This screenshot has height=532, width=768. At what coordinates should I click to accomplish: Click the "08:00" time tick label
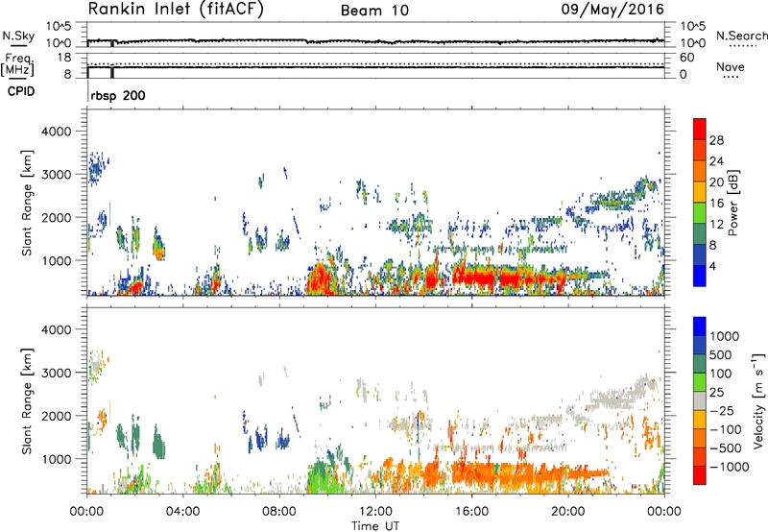pyautogui.click(x=279, y=512)
